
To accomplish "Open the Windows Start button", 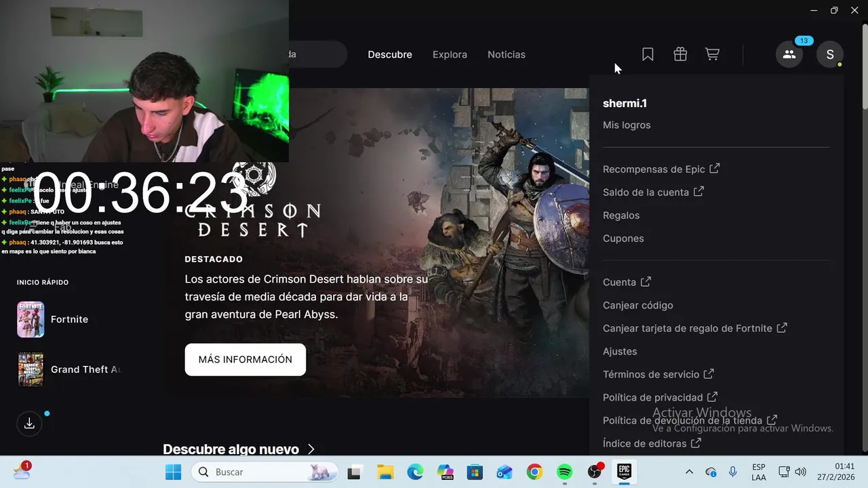I will tap(174, 472).
